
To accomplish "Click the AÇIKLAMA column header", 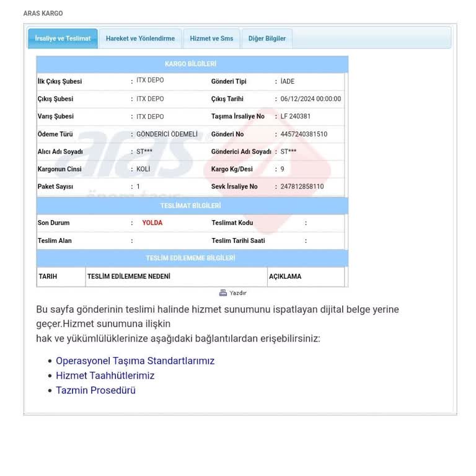I will (285, 276).
